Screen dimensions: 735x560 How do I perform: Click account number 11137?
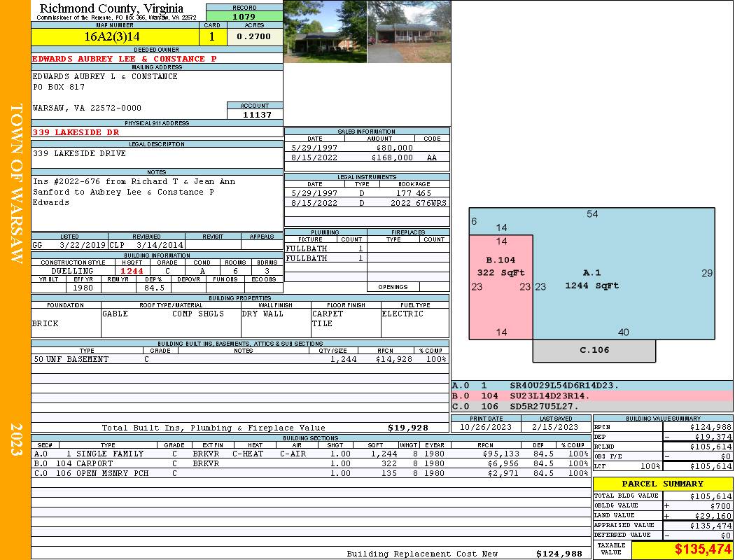[257, 115]
